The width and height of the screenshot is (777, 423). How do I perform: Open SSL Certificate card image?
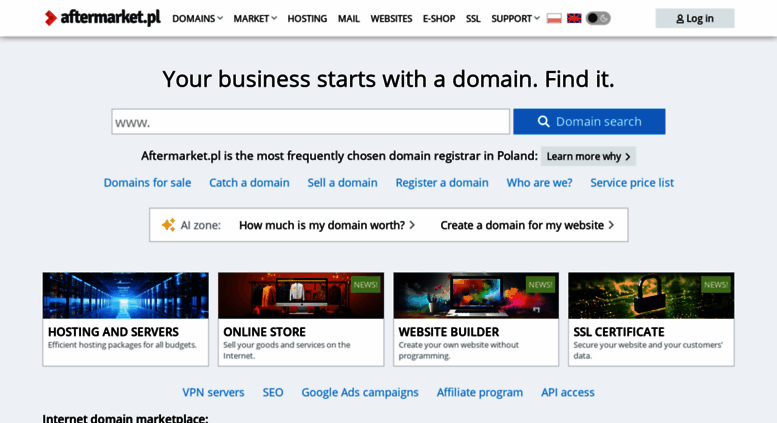click(651, 295)
